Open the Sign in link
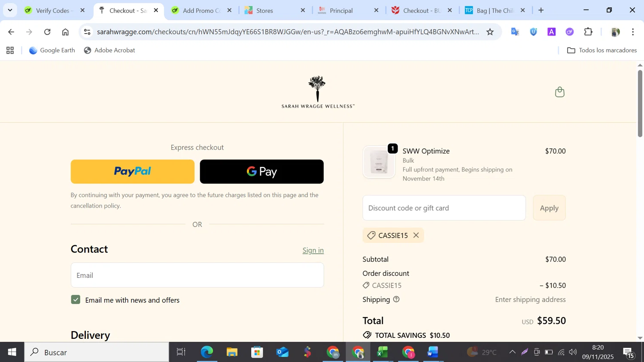Screen dimensions: 644x362 [313, 250]
